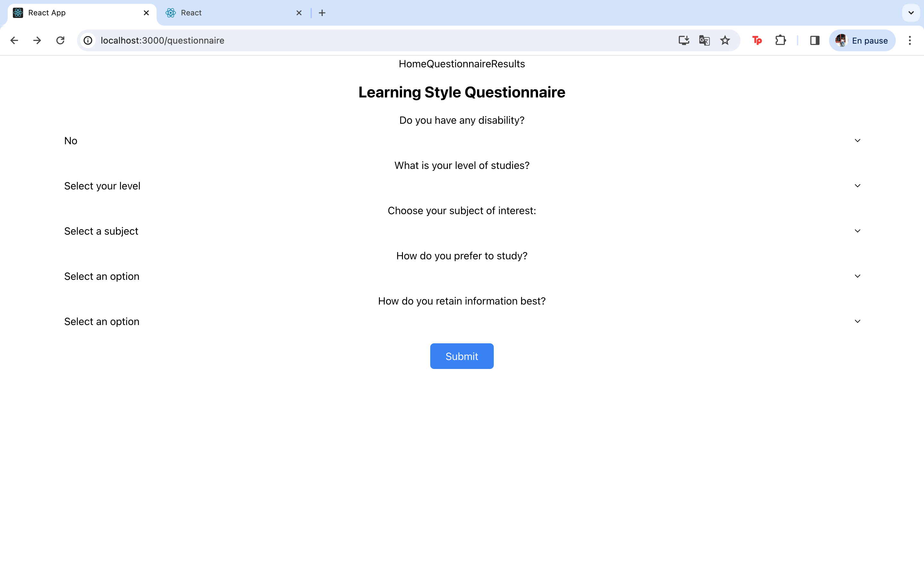924x577 pixels.
Task: Click the browser forward arrow
Action: pos(37,40)
